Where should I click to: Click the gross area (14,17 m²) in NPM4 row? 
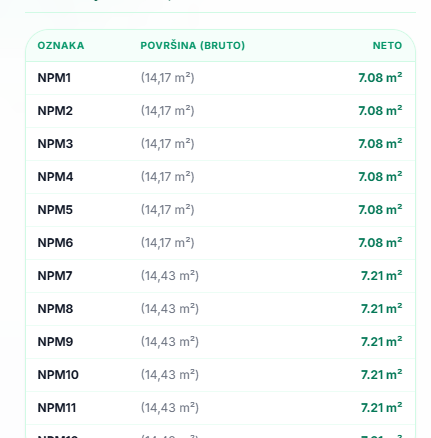tap(167, 177)
